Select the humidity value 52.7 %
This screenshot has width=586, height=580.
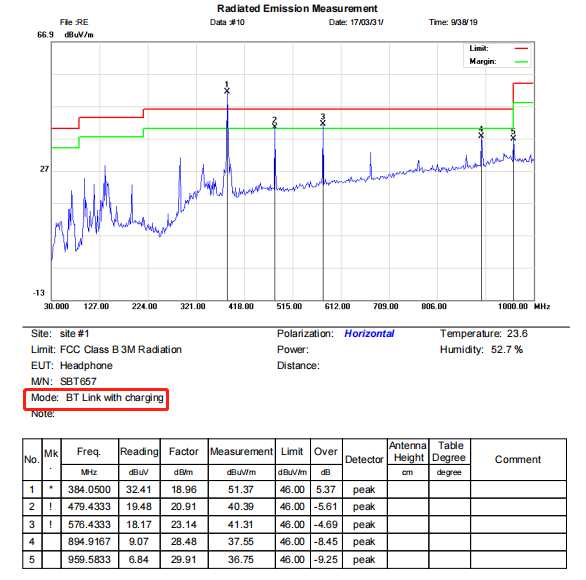pos(507,350)
